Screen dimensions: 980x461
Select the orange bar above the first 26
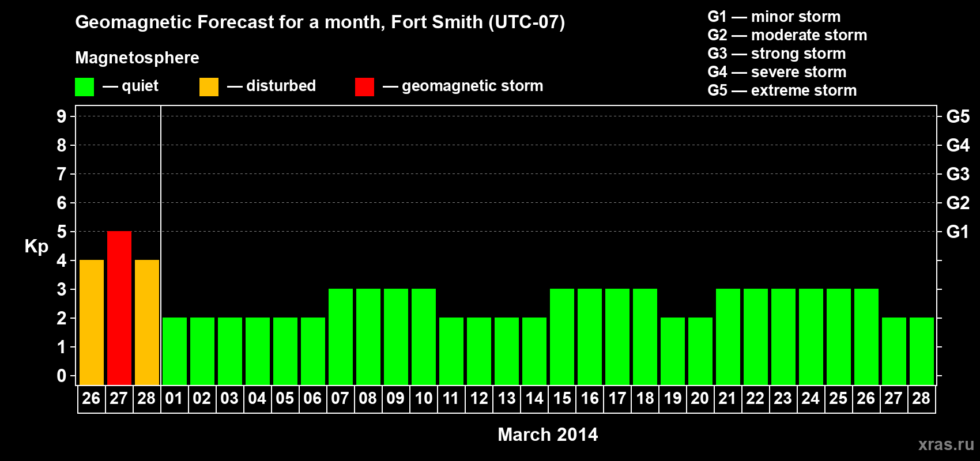92,323
